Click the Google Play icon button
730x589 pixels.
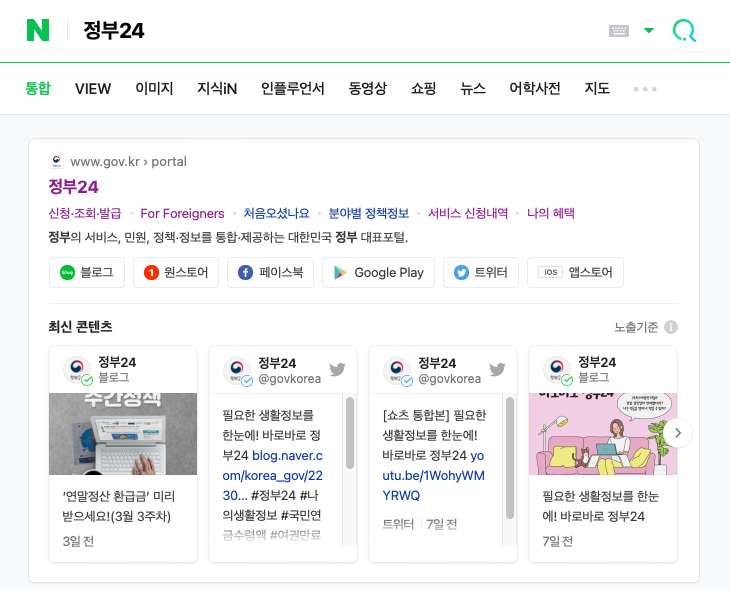378,272
